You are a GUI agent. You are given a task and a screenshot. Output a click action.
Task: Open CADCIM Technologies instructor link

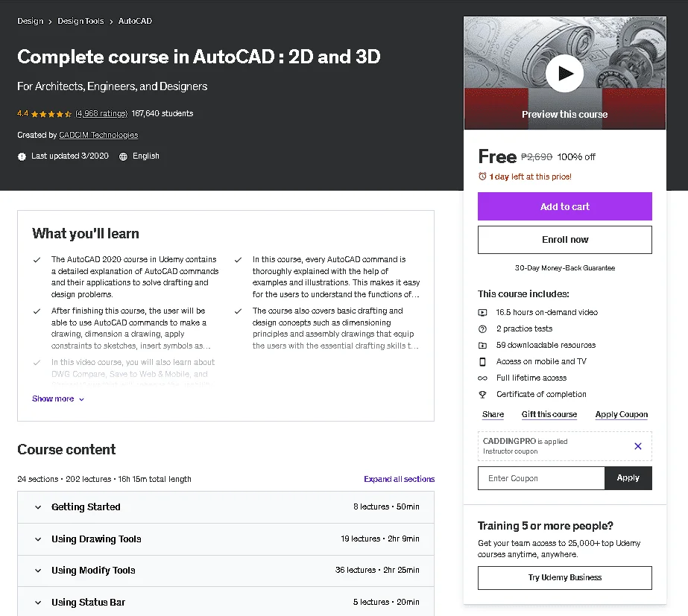(x=98, y=135)
